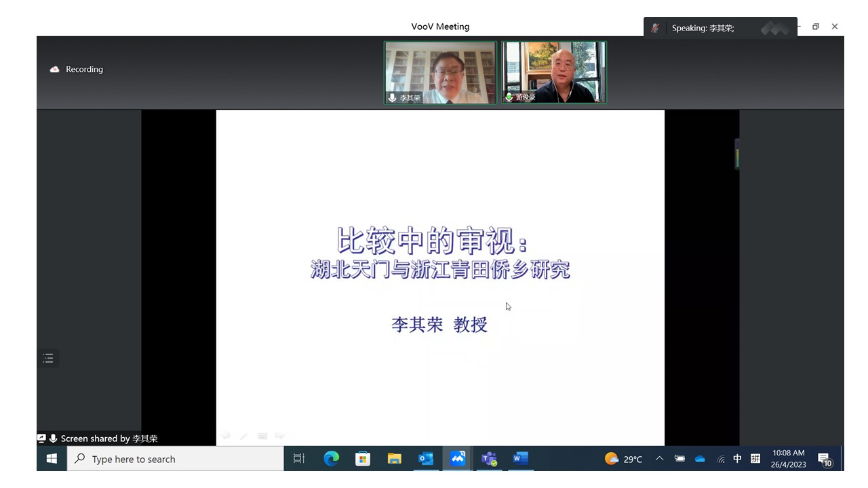Open the 29°C weather widget
Screen dimensions: 868x488
tap(623, 459)
